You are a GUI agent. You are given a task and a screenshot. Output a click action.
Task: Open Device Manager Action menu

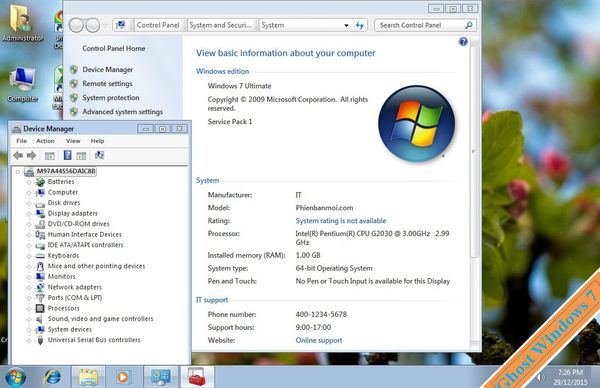pos(45,141)
